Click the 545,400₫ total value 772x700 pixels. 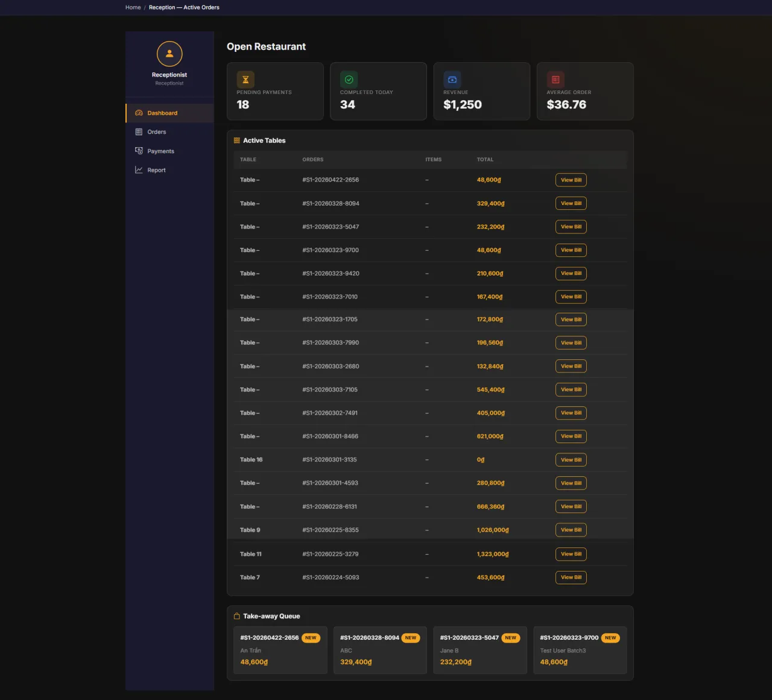click(x=491, y=389)
